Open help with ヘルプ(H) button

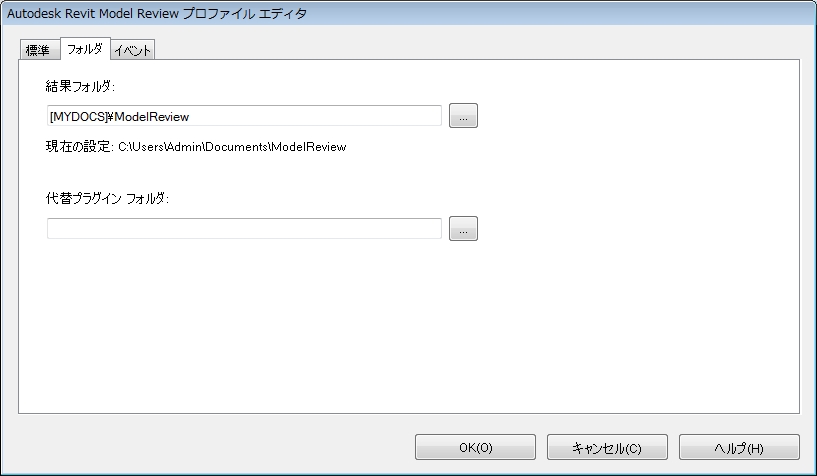pos(739,447)
